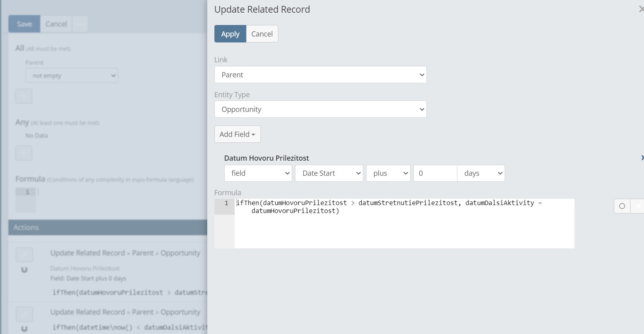Click Cancel in the dialog
Screen dimensions: 644x334
[262, 34]
